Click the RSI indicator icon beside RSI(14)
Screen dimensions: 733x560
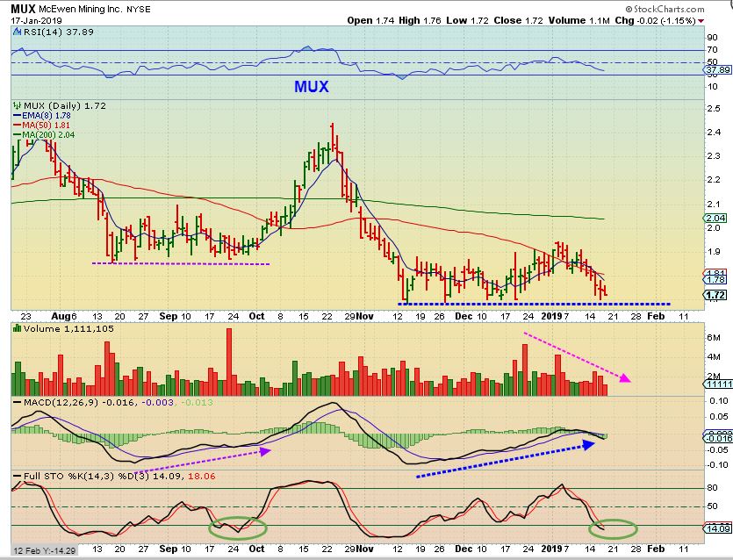point(18,32)
